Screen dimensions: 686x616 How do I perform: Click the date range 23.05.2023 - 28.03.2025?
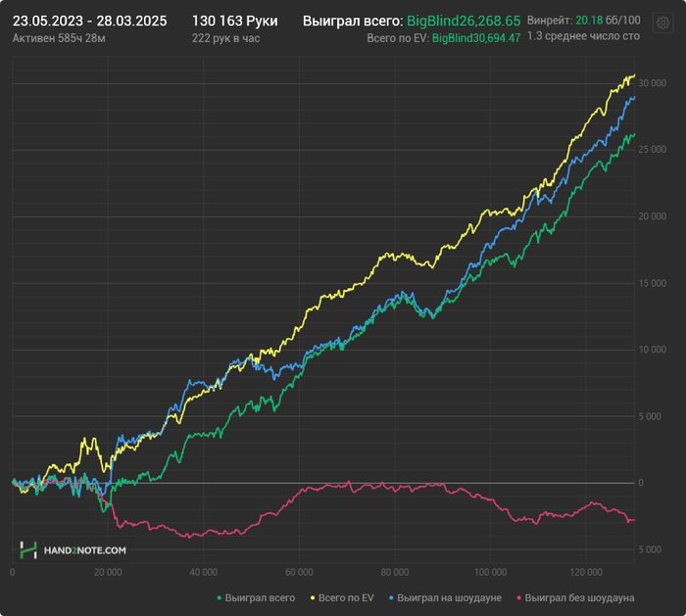90,21
